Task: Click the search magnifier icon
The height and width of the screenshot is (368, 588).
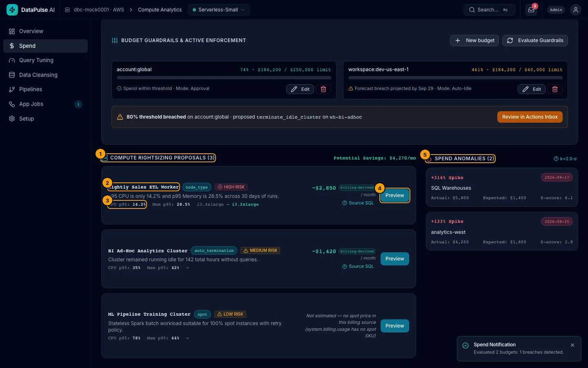Action: pyautogui.click(x=472, y=10)
